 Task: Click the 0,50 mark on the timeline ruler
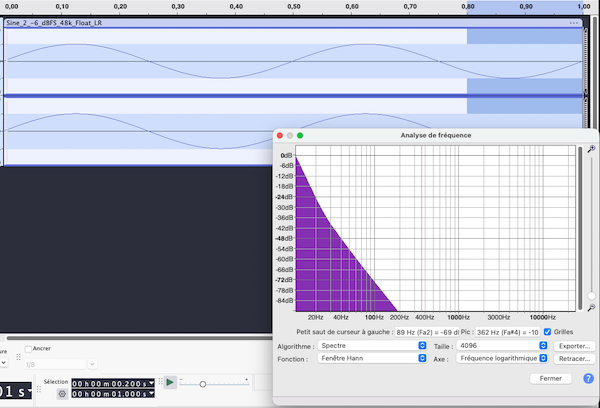click(x=294, y=7)
